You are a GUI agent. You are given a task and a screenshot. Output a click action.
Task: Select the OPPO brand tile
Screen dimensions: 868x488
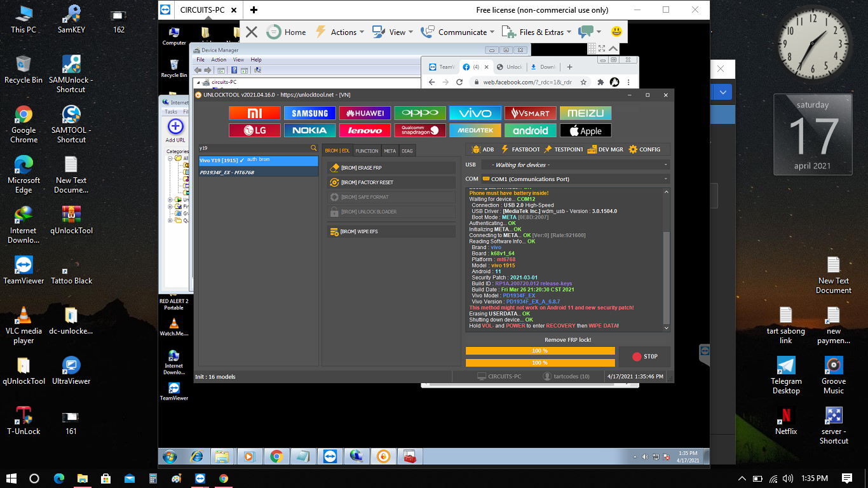click(x=420, y=113)
